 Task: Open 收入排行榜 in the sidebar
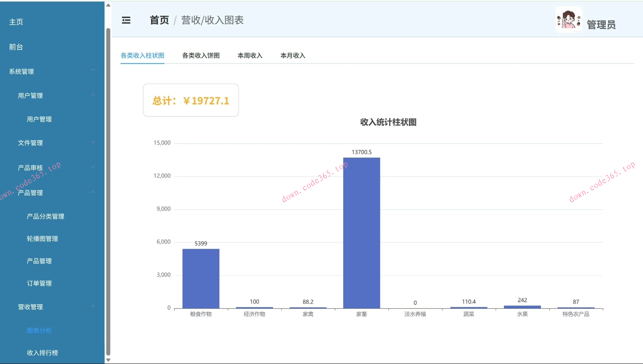(42, 353)
